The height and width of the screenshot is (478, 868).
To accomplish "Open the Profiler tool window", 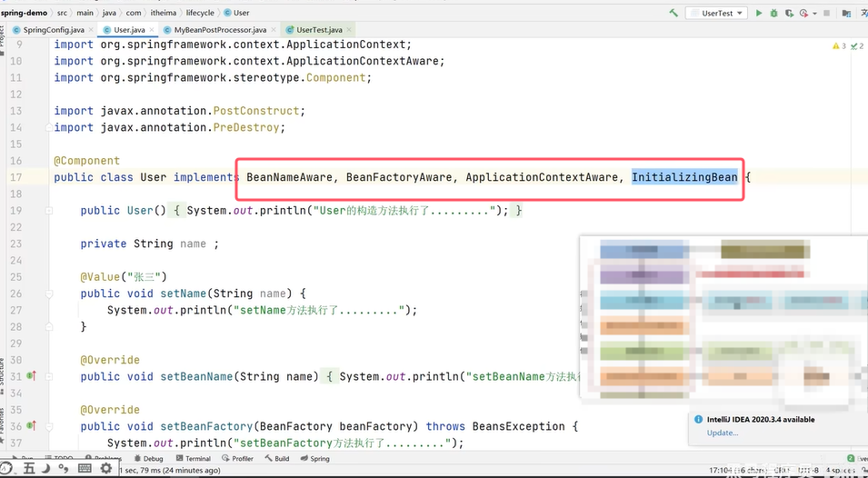I will 237,459.
